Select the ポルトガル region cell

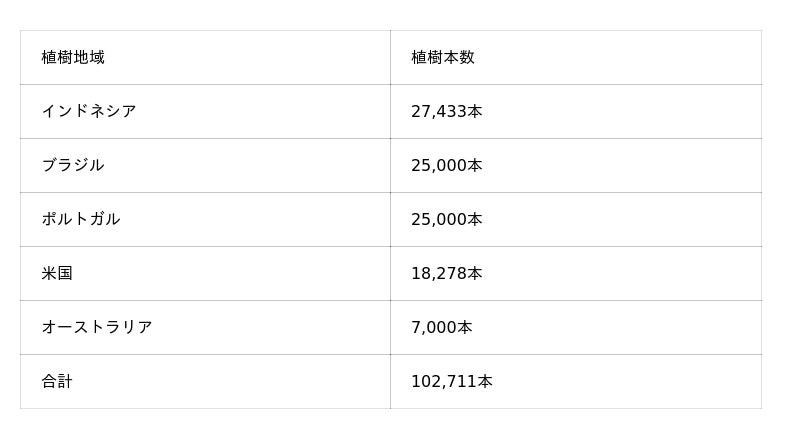point(81,219)
